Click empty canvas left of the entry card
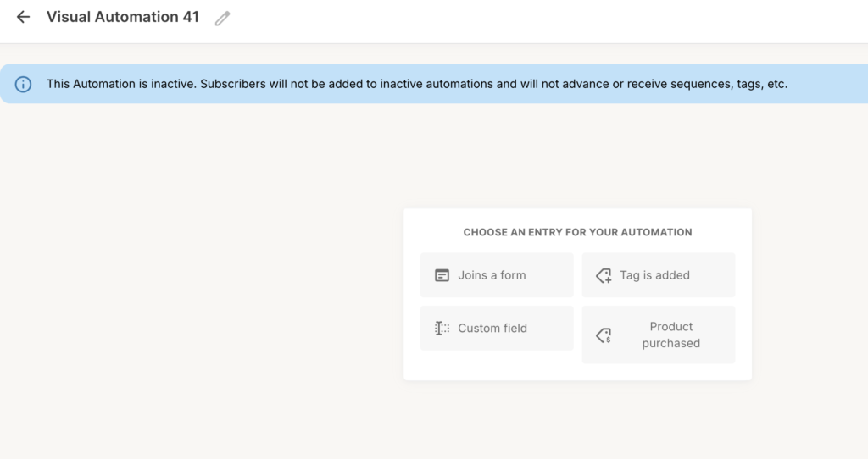The width and height of the screenshot is (868, 459). point(203,288)
